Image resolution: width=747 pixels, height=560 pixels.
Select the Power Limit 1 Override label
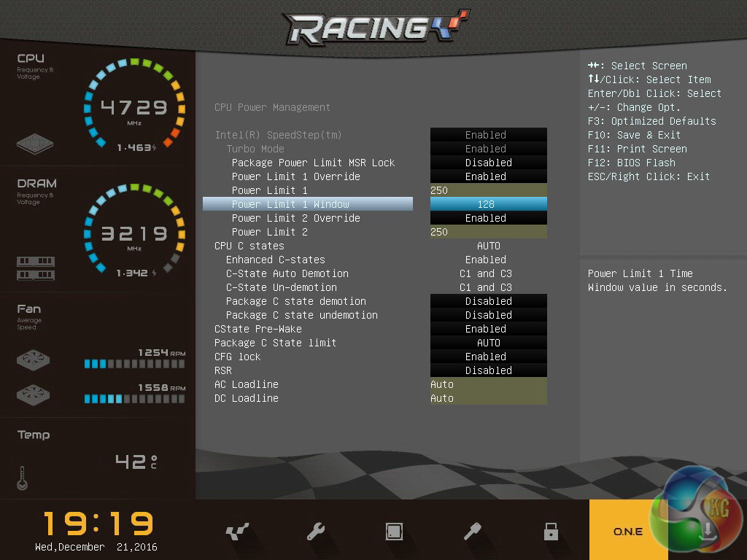coord(296,176)
